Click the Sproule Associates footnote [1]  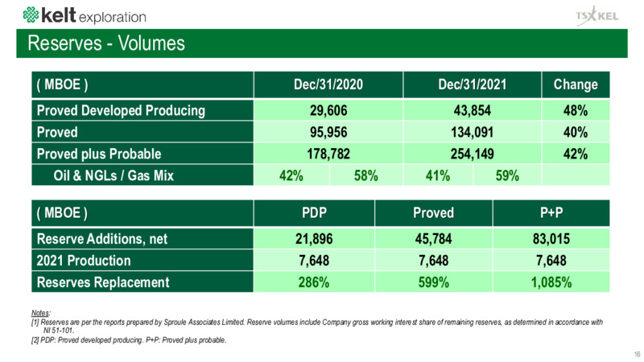coord(317,326)
